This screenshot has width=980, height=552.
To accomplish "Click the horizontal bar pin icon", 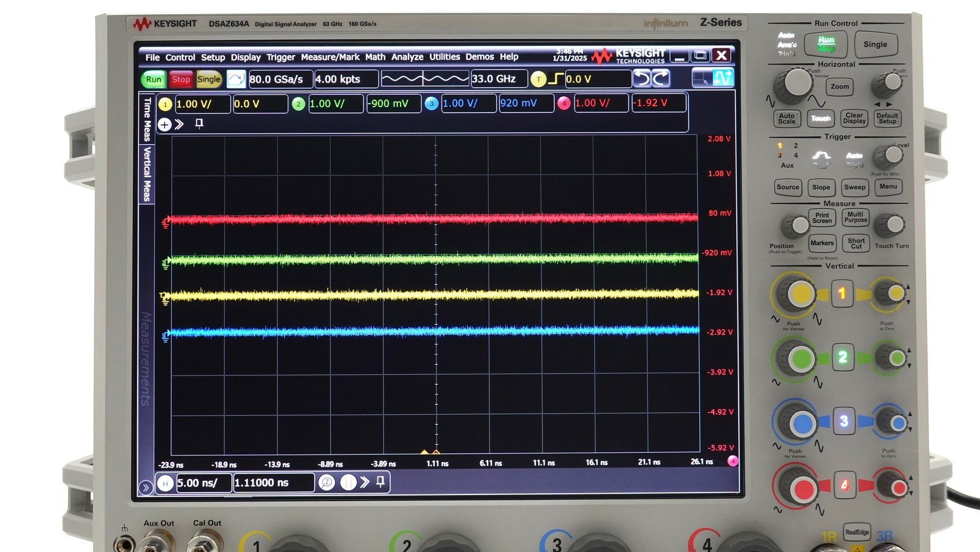I will click(380, 482).
